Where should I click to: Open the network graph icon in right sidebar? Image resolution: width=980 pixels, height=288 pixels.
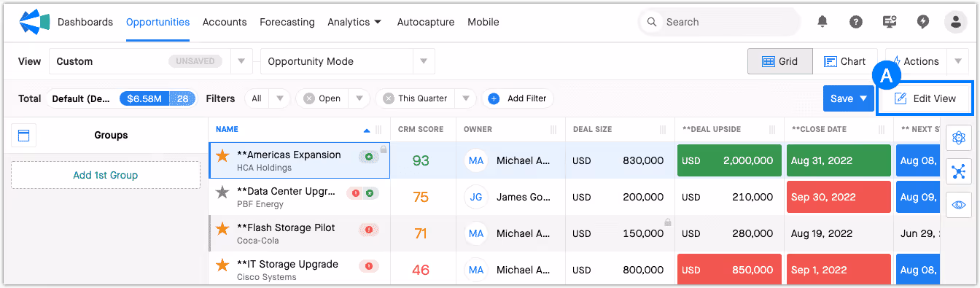point(958,171)
